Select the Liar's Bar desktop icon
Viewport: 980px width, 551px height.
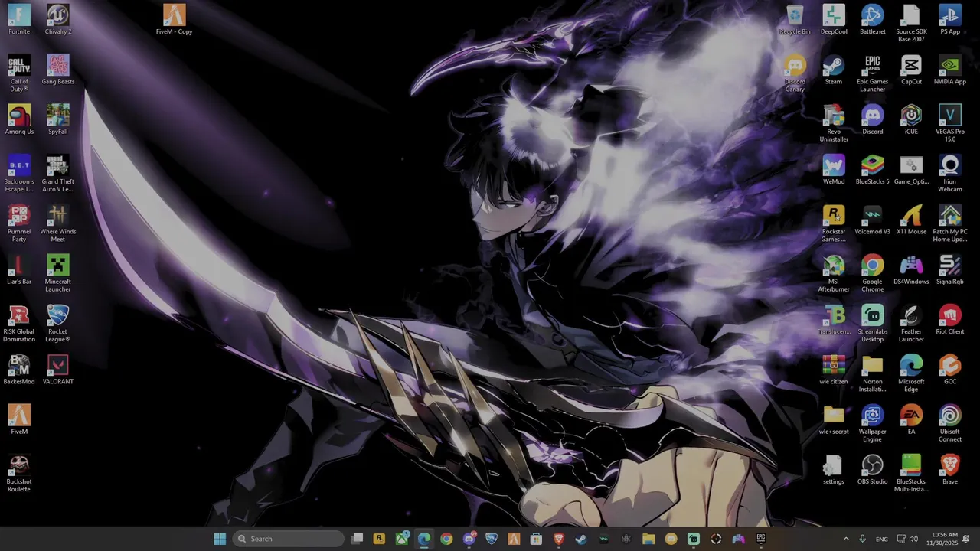(x=19, y=269)
